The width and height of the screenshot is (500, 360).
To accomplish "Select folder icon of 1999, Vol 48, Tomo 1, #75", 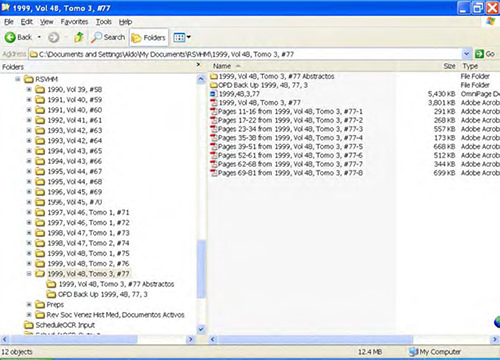I will point(40,253).
